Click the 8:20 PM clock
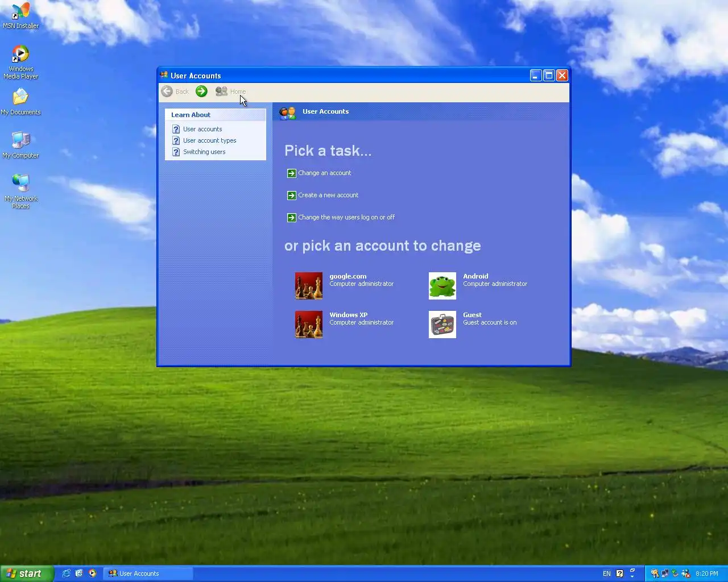This screenshot has width=728, height=582. (x=707, y=573)
